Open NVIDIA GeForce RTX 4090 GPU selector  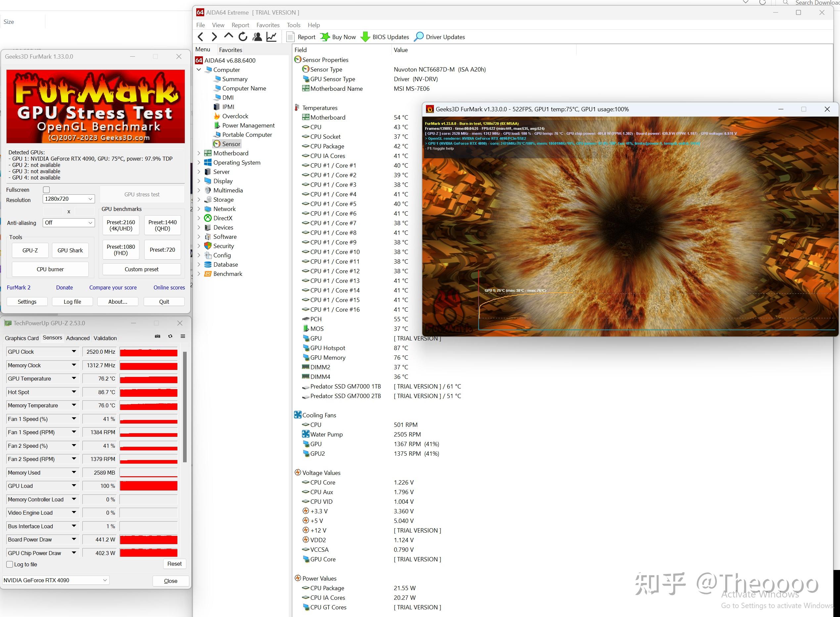tap(56, 580)
